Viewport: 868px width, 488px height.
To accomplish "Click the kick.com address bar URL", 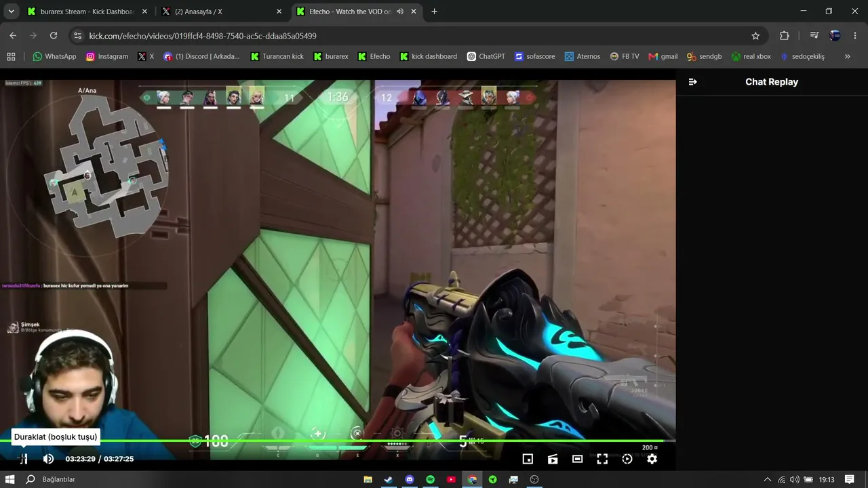I will pyautogui.click(x=203, y=36).
